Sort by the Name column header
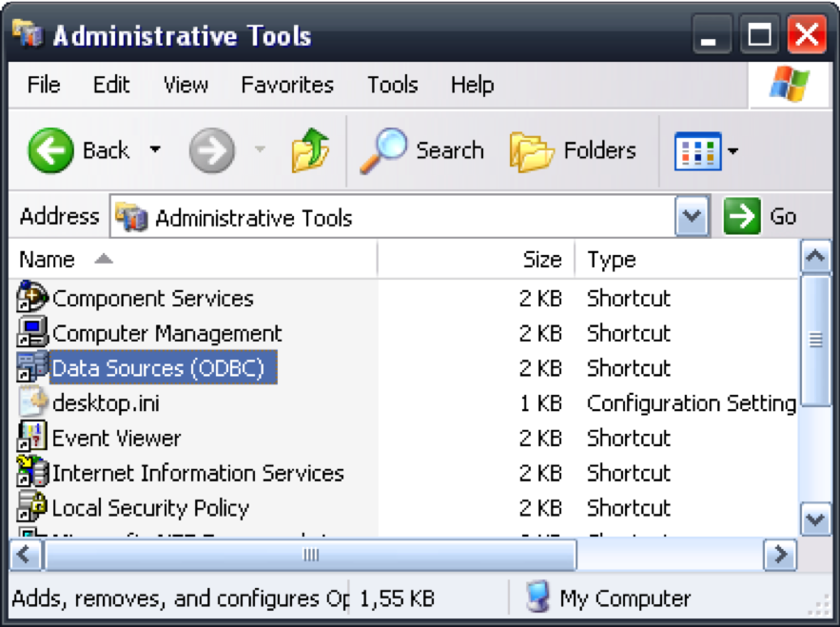 click(48, 260)
